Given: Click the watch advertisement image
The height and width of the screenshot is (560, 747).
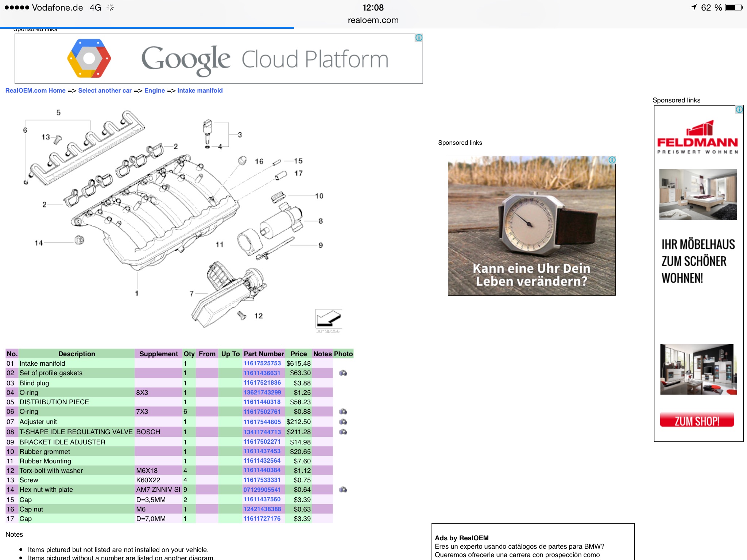Looking at the screenshot, I should (x=531, y=226).
